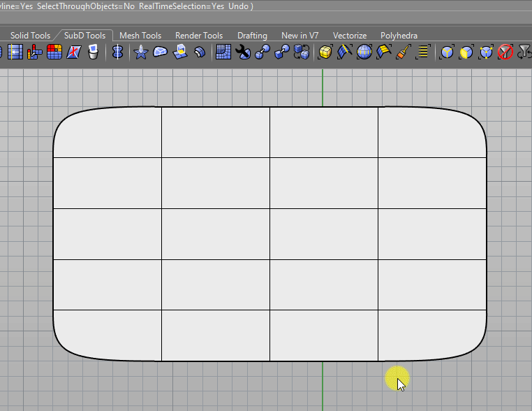Open the Render Tools tab
This screenshot has width=532, height=411.
[x=199, y=36]
